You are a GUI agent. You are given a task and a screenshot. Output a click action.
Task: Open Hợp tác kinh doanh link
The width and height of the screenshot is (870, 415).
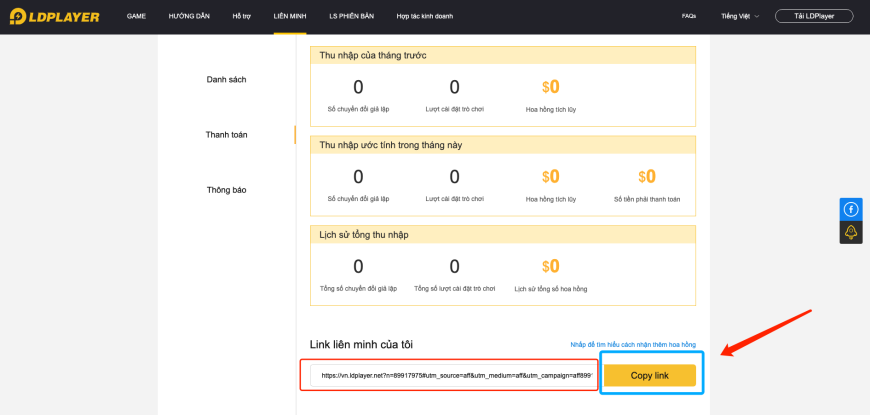[x=424, y=17]
